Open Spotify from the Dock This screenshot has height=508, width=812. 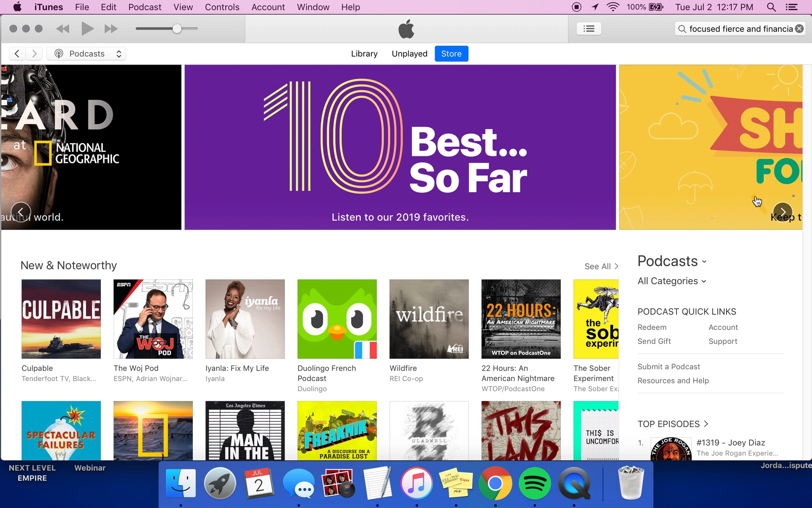pos(535,483)
